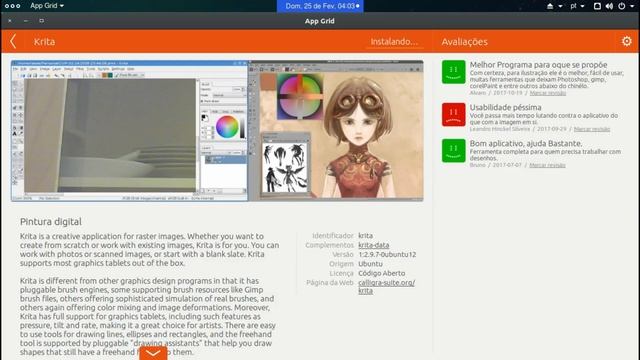Open the power menu icon
This screenshot has height=360, width=640.
pyautogui.click(x=622, y=6)
